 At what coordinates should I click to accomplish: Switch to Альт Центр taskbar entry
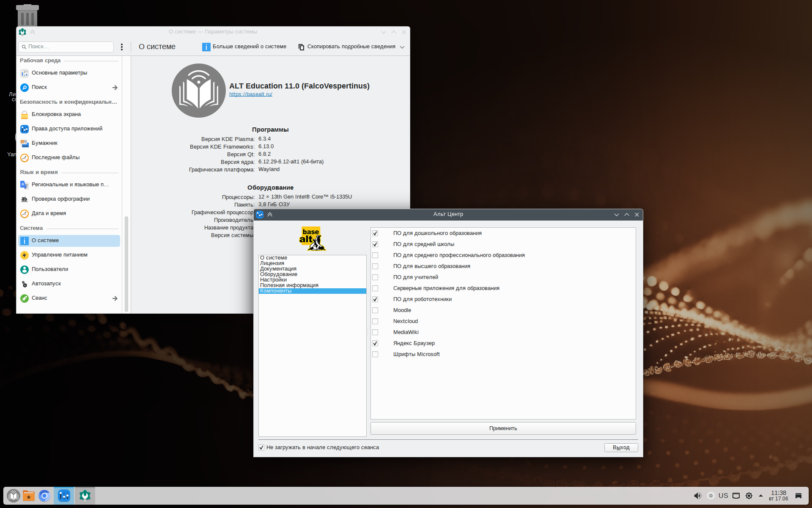coord(64,496)
